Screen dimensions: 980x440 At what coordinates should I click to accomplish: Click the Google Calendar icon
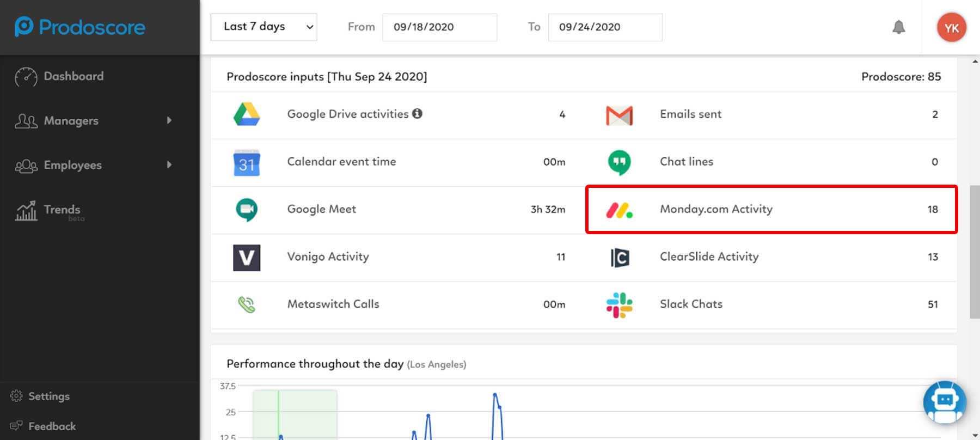(x=247, y=162)
